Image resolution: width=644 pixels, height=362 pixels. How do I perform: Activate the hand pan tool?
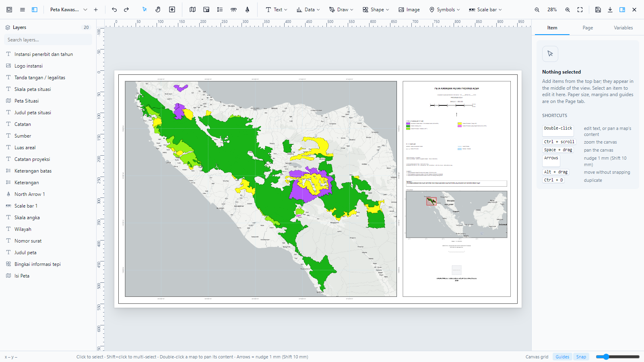click(x=158, y=10)
